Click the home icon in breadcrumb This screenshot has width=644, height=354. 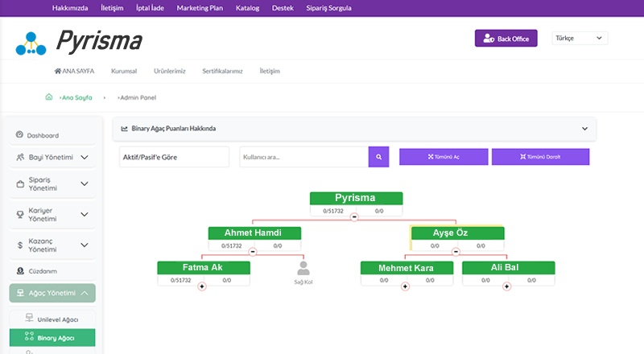49,97
